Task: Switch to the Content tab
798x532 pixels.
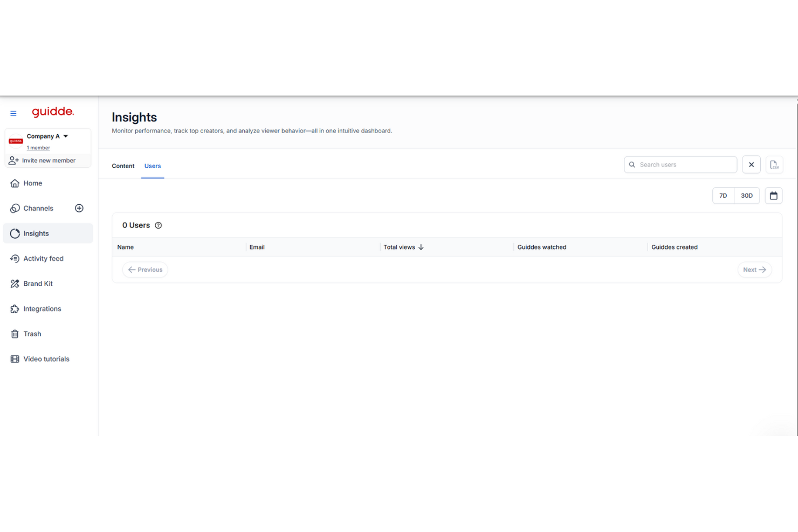Action: pyautogui.click(x=123, y=166)
